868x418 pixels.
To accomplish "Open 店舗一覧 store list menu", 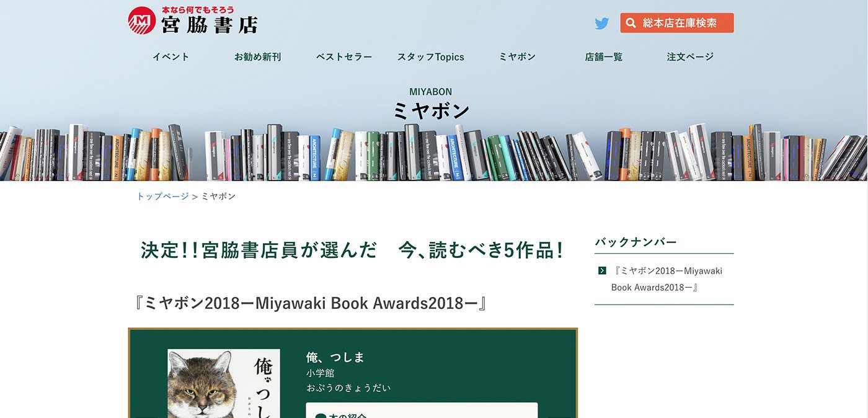I will point(604,56).
